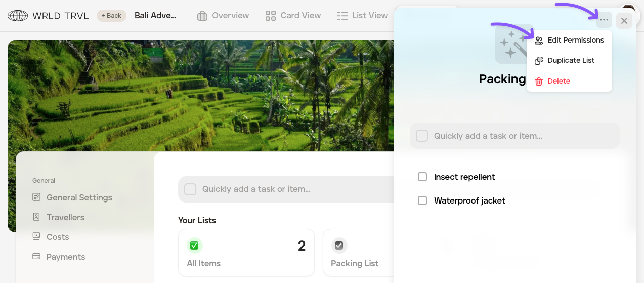Open the three-dots more options menu
This screenshot has height=283, width=644.
tap(604, 20)
